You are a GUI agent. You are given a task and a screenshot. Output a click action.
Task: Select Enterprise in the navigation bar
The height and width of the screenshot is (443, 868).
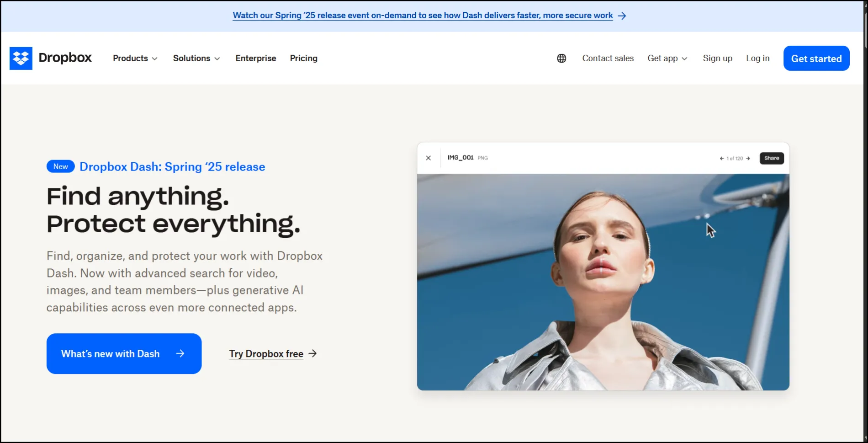pos(255,58)
